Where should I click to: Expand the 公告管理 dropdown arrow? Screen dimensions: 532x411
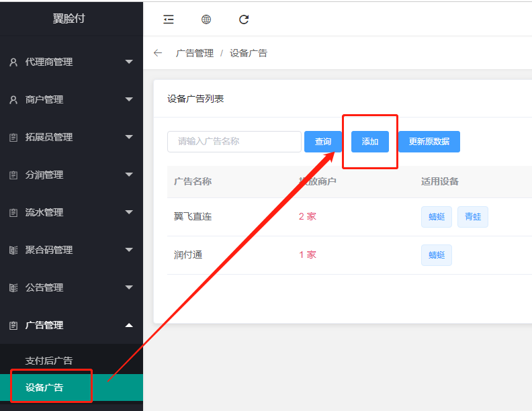coord(129,287)
